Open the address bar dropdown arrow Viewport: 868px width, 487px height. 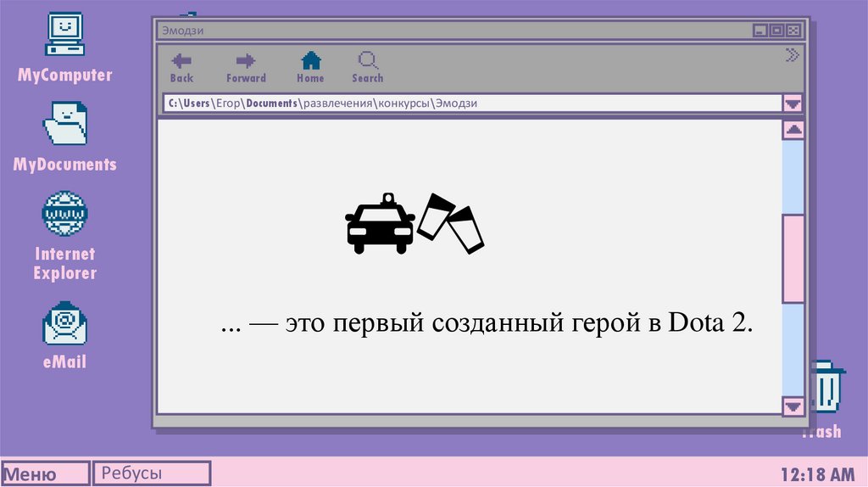793,103
